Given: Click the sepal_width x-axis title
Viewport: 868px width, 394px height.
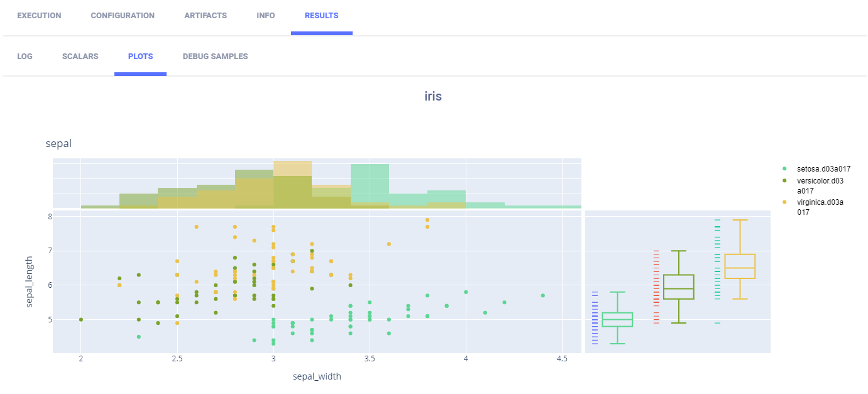Looking at the screenshot, I should click(x=317, y=376).
